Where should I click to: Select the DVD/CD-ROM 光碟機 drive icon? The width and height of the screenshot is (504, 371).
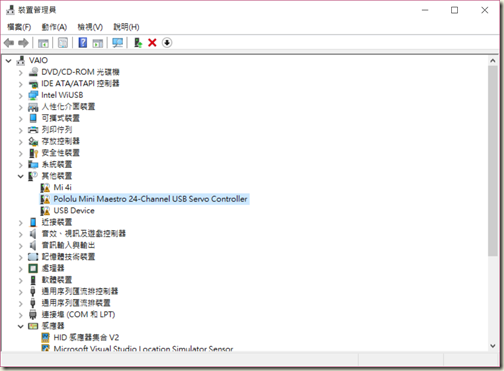(x=33, y=72)
